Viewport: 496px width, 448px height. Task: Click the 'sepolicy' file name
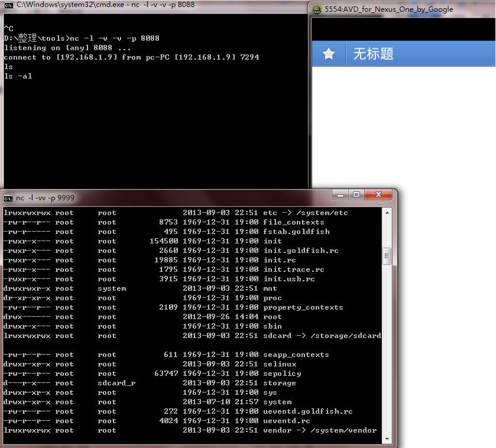(x=282, y=374)
